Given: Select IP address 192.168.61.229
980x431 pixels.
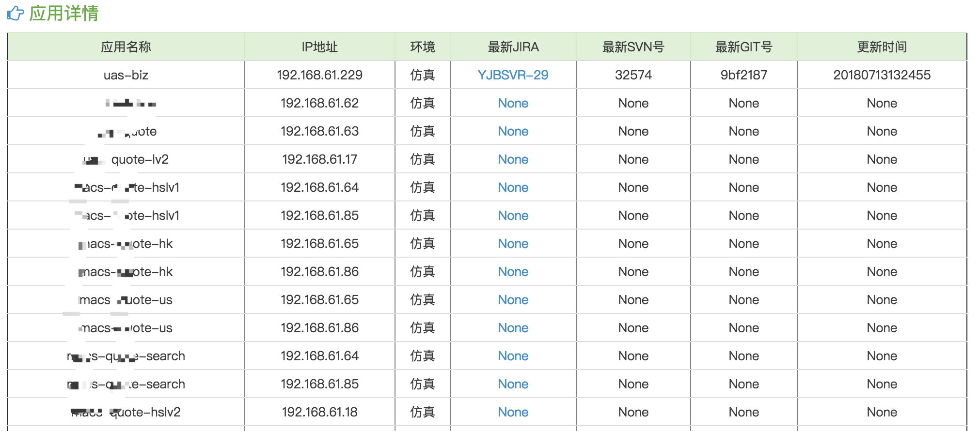Looking at the screenshot, I should coord(319,75).
